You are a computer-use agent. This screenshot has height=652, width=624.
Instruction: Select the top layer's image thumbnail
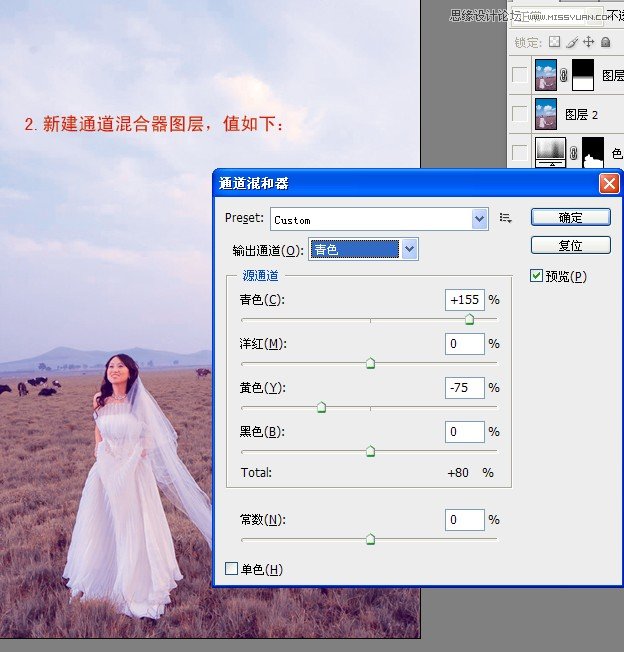point(546,75)
